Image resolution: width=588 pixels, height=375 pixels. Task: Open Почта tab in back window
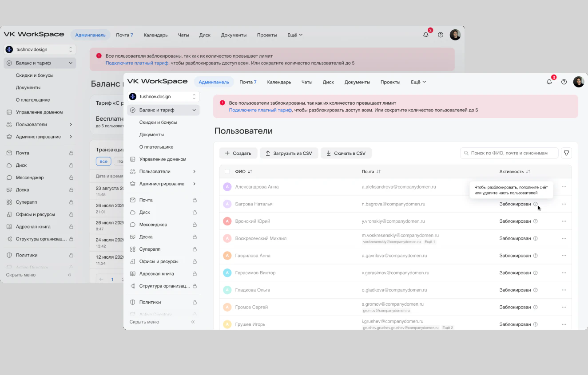pyautogui.click(x=124, y=35)
